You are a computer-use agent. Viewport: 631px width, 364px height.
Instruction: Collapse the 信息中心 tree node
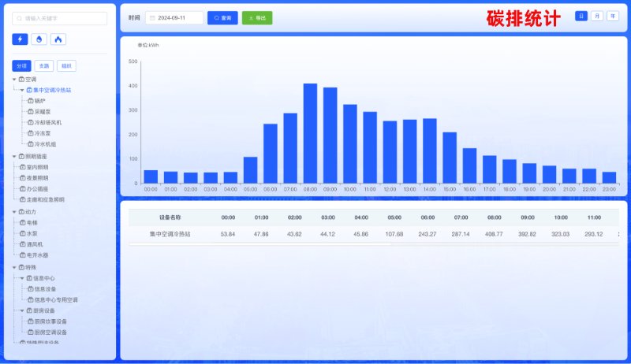click(x=22, y=278)
